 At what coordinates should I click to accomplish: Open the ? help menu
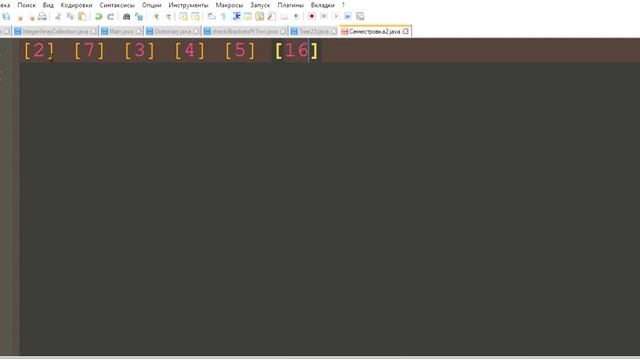point(343,5)
